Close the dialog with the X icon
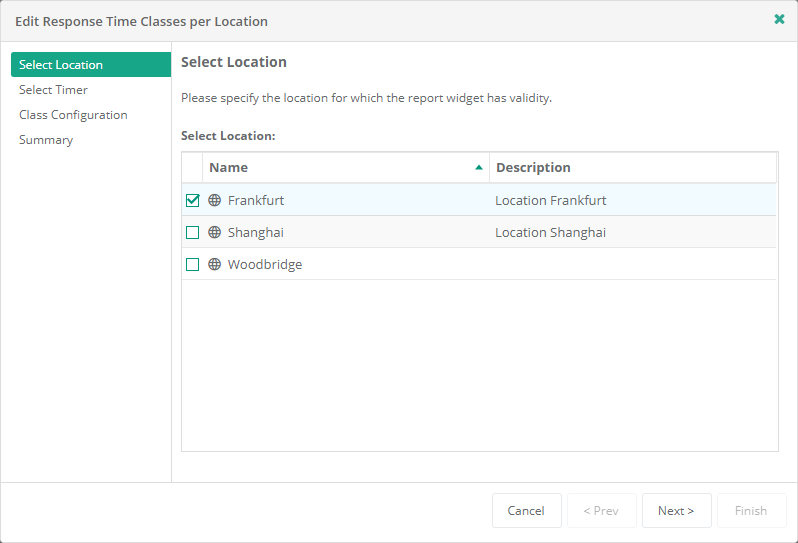The image size is (798, 543). click(779, 20)
